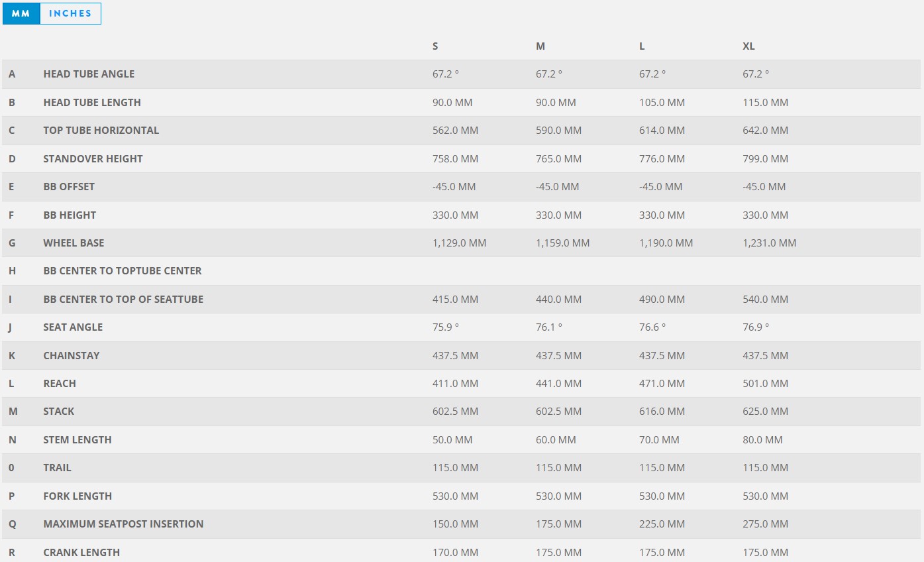Switch units to INCHES
Screen dimensions: 924x562
(70, 14)
